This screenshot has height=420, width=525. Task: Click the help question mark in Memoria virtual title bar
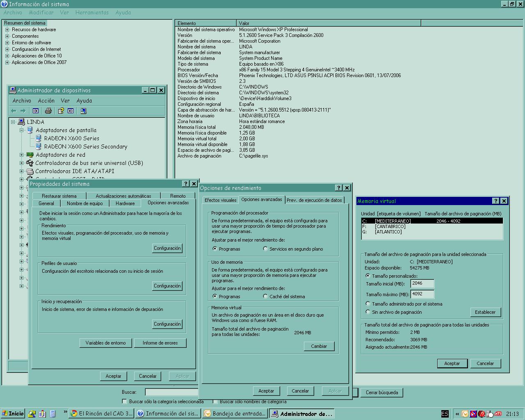point(496,201)
